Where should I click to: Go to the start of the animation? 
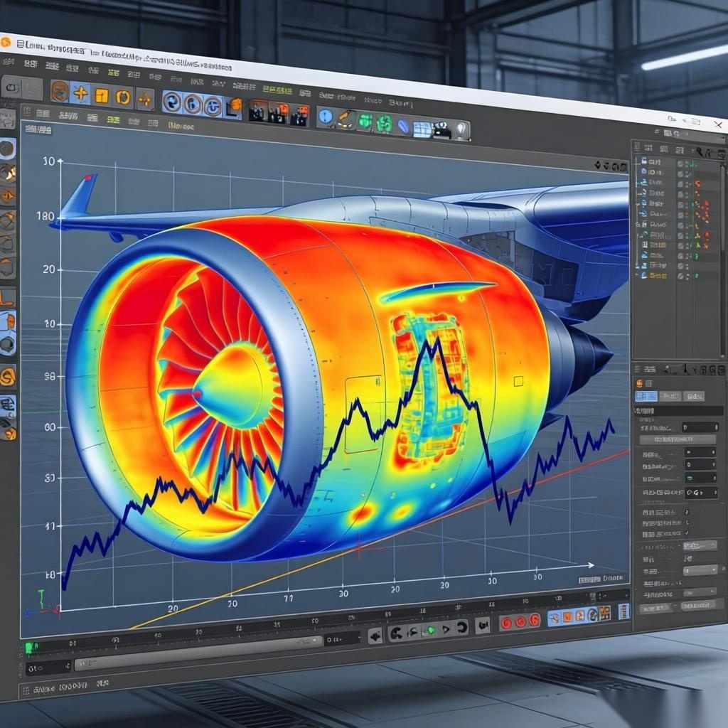[397, 632]
